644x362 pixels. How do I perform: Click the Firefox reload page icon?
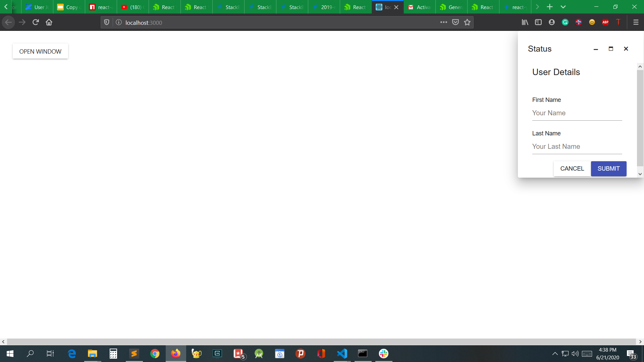[x=36, y=22]
